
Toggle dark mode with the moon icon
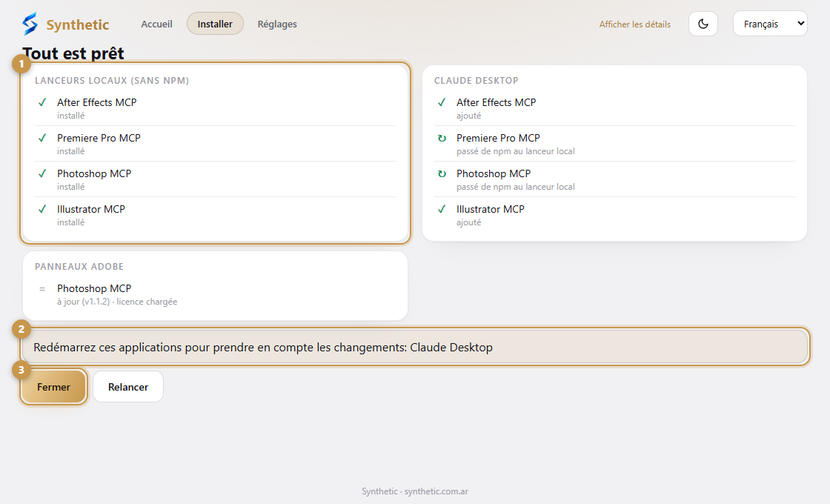tap(703, 24)
